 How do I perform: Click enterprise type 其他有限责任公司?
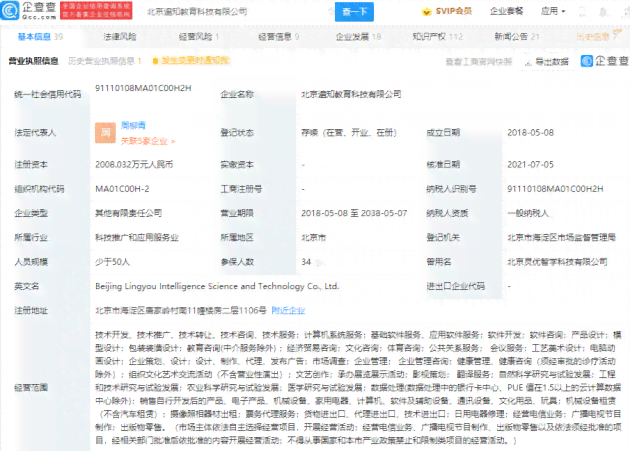(129, 213)
